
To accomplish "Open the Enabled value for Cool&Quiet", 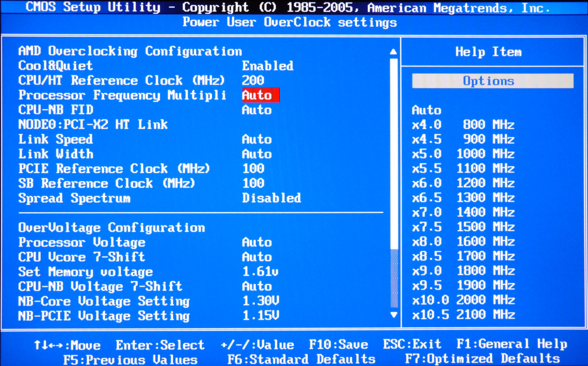I will [x=268, y=66].
